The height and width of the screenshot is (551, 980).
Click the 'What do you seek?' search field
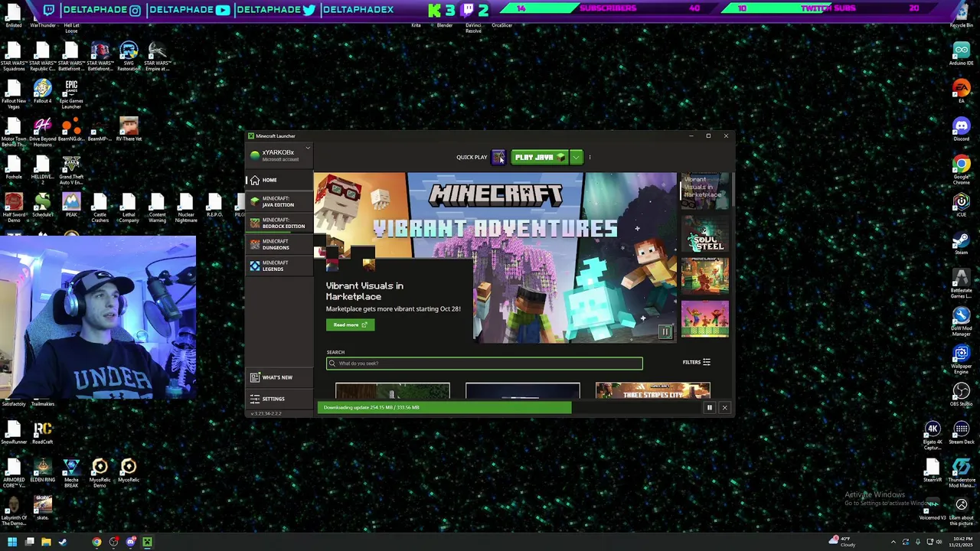(x=484, y=364)
